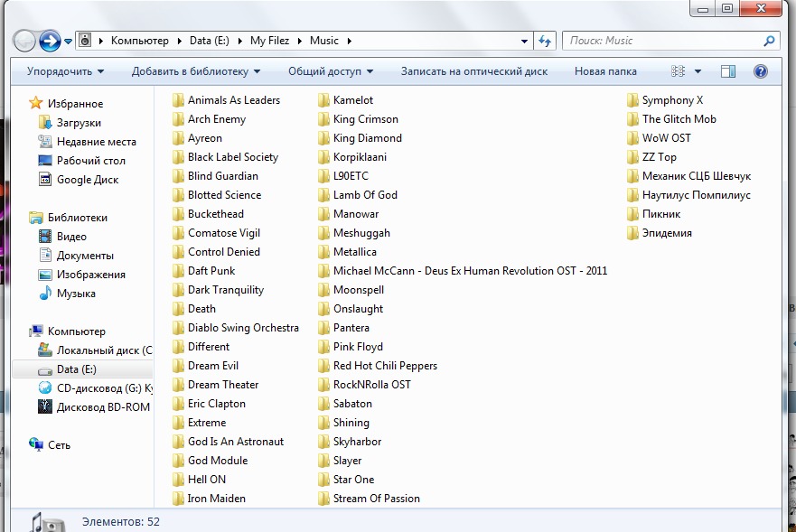Viewport: 796px width, 532px height.
Task: Select the Эпидемия folder icon
Action: tap(632, 233)
